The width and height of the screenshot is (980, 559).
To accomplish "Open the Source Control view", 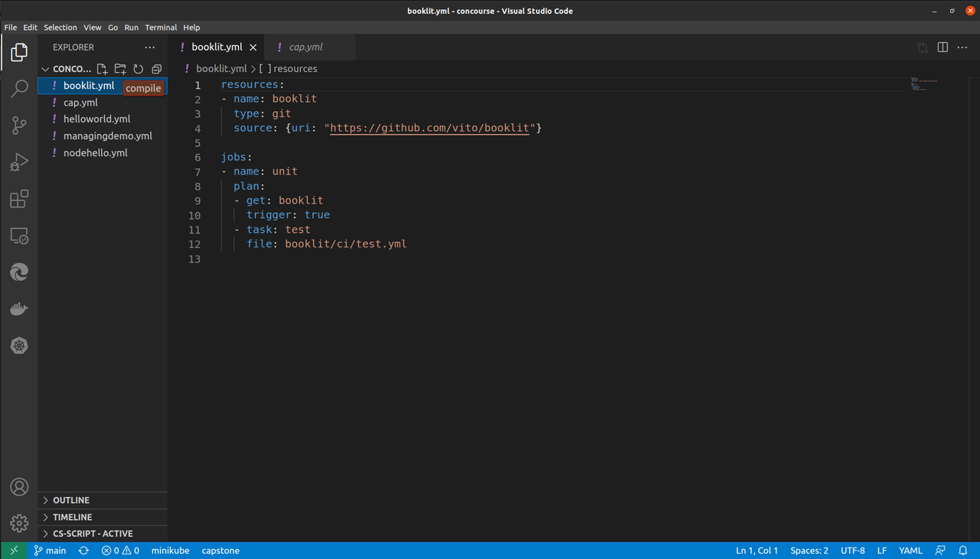I will (x=19, y=126).
